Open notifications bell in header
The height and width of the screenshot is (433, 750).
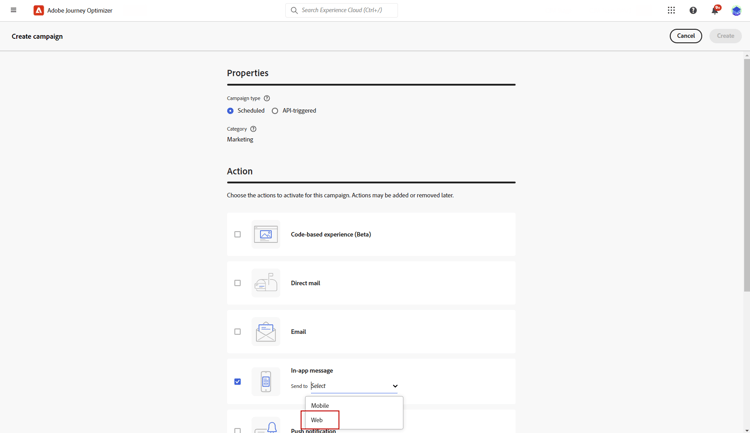pos(715,10)
